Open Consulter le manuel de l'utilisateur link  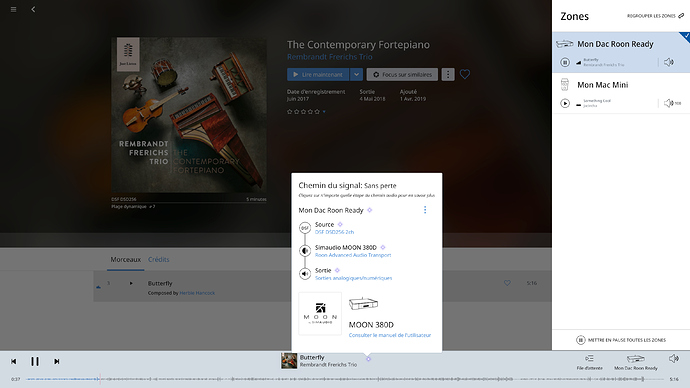pyautogui.click(x=390, y=335)
